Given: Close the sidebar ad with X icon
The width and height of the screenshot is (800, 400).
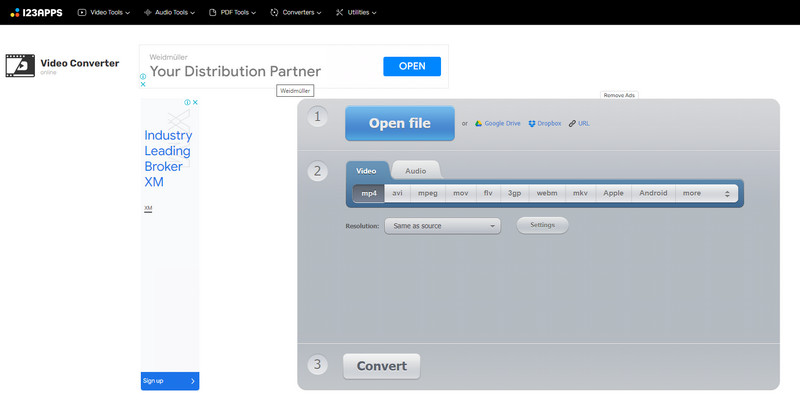Looking at the screenshot, I should pyautogui.click(x=195, y=102).
